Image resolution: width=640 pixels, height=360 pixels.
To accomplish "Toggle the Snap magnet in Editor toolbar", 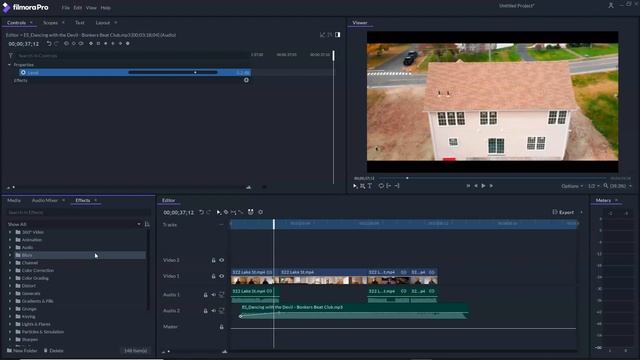I will coord(251,212).
